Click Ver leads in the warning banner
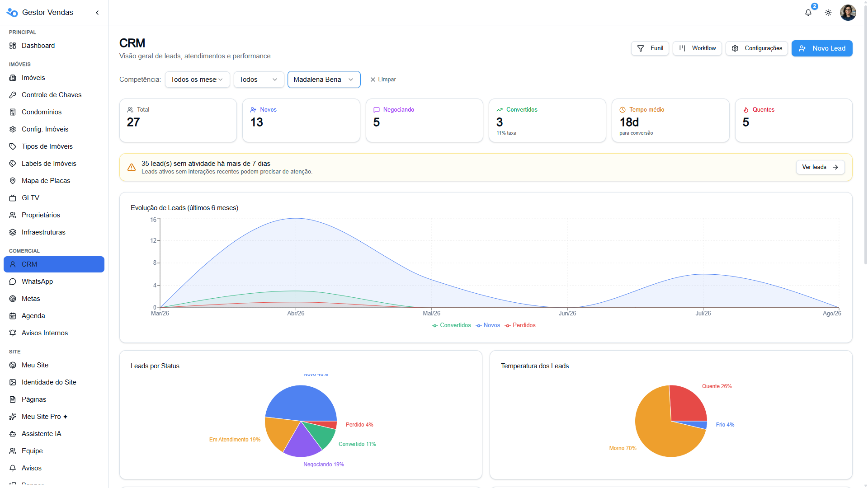 click(x=820, y=167)
